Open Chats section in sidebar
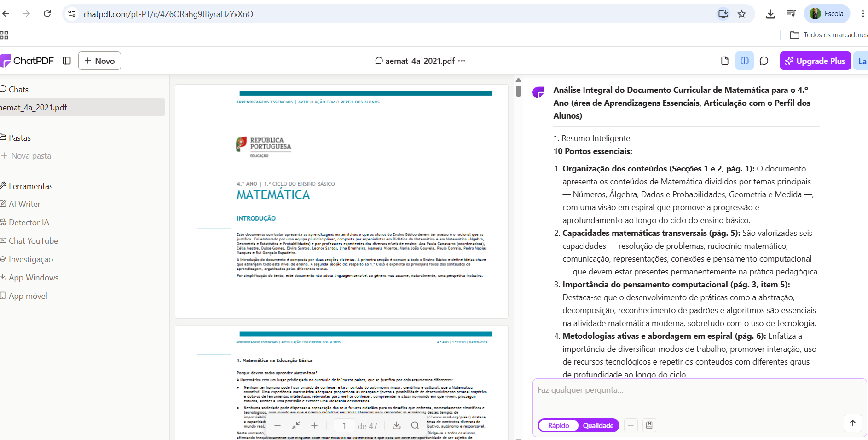This screenshot has height=440, width=868. [x=14, y=89]
